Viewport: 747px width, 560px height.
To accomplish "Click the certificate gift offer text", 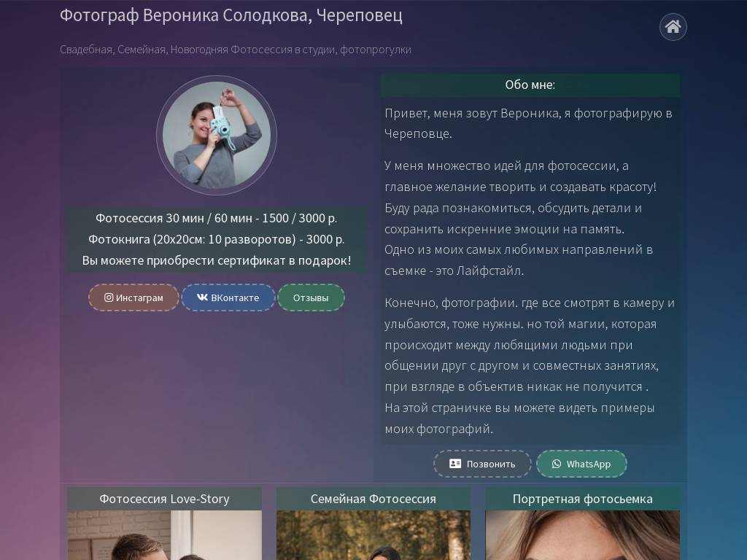I will 217,260.
